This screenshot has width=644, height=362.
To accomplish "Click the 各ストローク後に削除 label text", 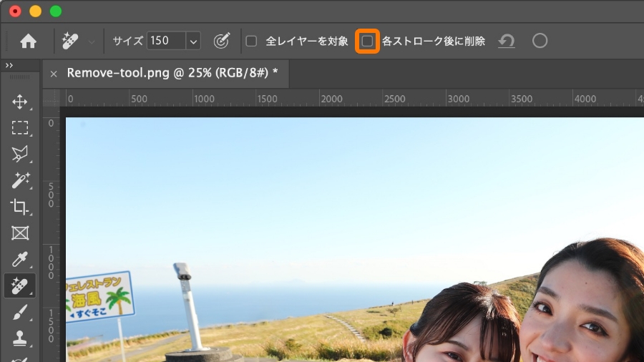I will click(x=434, y=41).
